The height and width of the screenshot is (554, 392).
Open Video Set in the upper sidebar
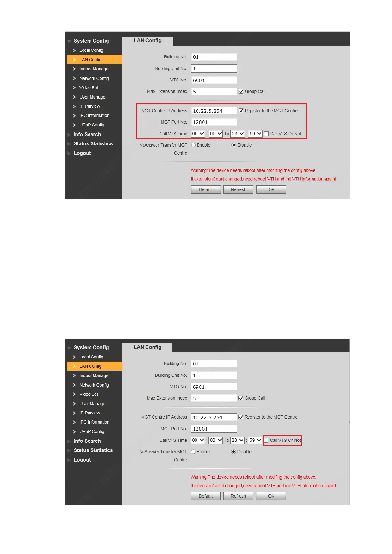[x=89, y=88]
